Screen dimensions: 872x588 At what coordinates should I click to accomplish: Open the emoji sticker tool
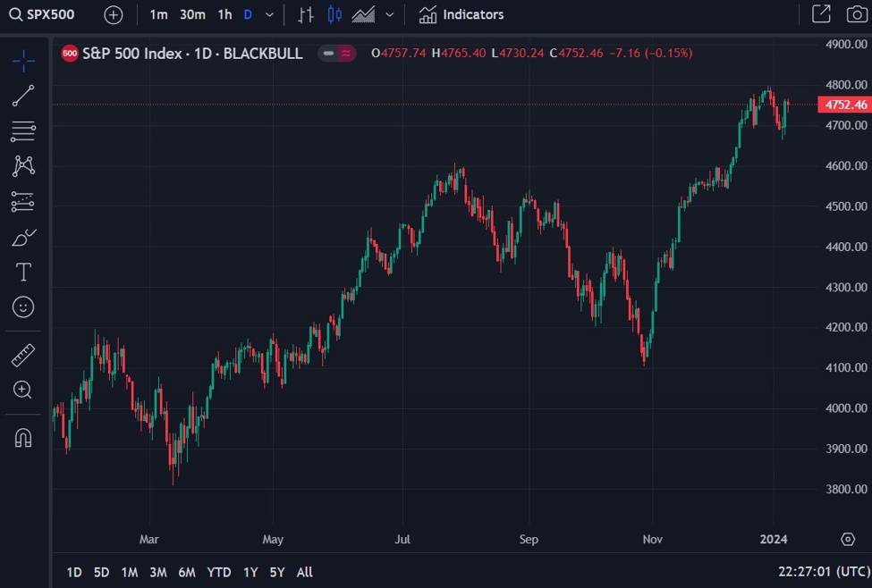click(23, 307)
